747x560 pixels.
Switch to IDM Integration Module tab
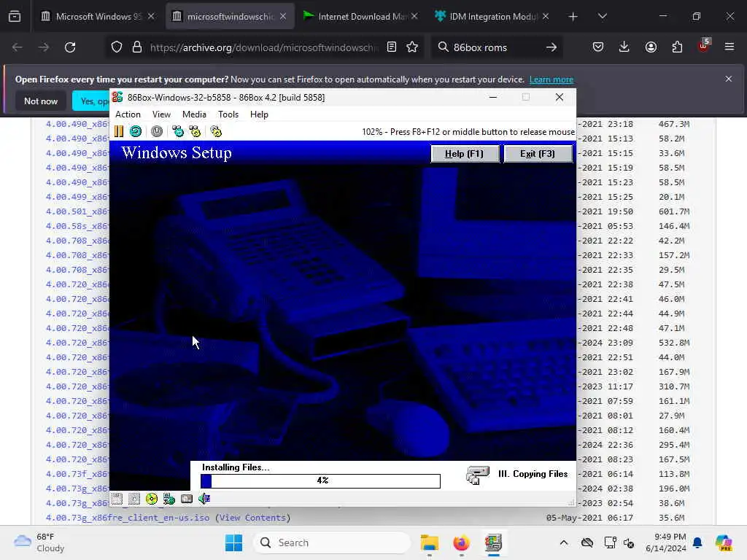[x=492, y=17]
